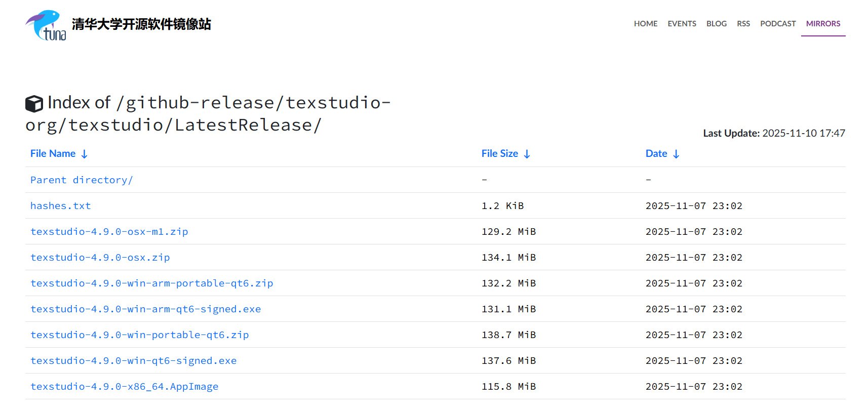This screenshot has height=414, width=868.
Task: Open the HOME menu item
Action: pos(645,24)
